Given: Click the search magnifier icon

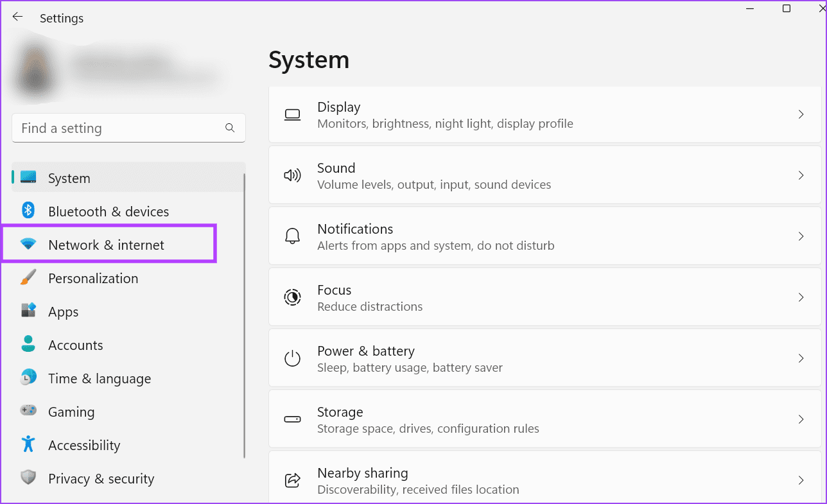Looking at the screenshot, I should (x=230, y=128).
